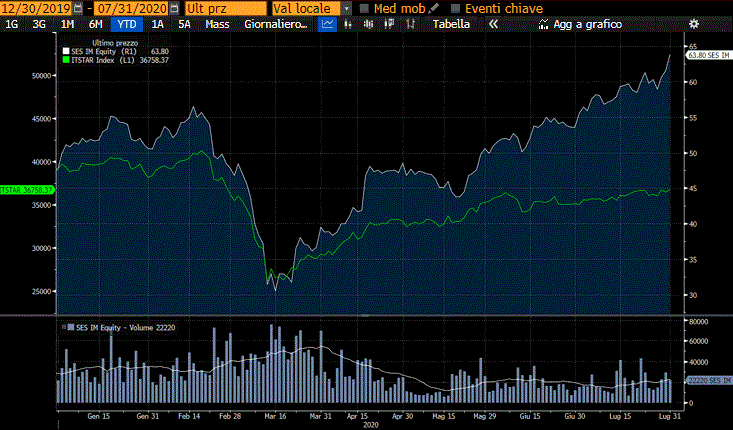This screenshot has width=733, height=430.
Task: Click the Apr 30 date axis label
Action: 402,416
